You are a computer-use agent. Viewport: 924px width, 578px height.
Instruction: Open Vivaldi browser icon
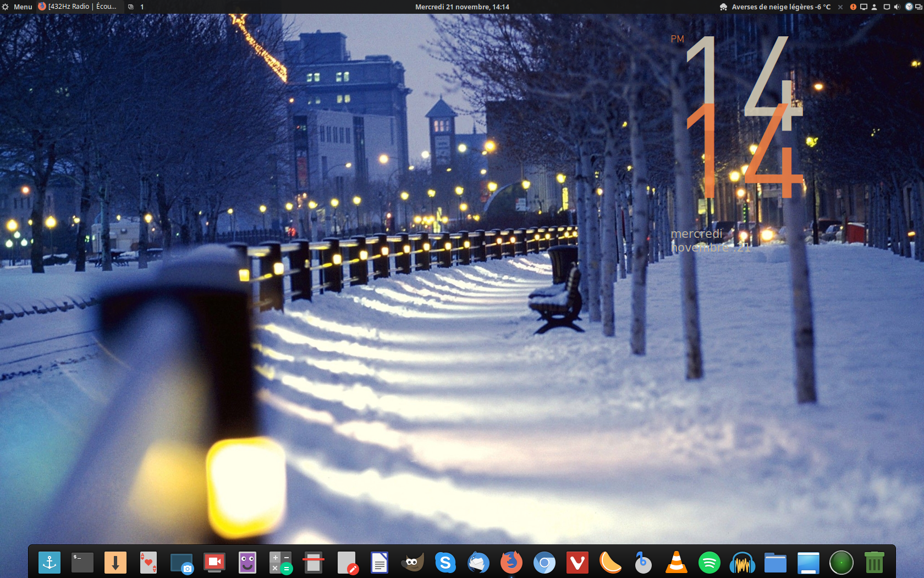[577, 563]
